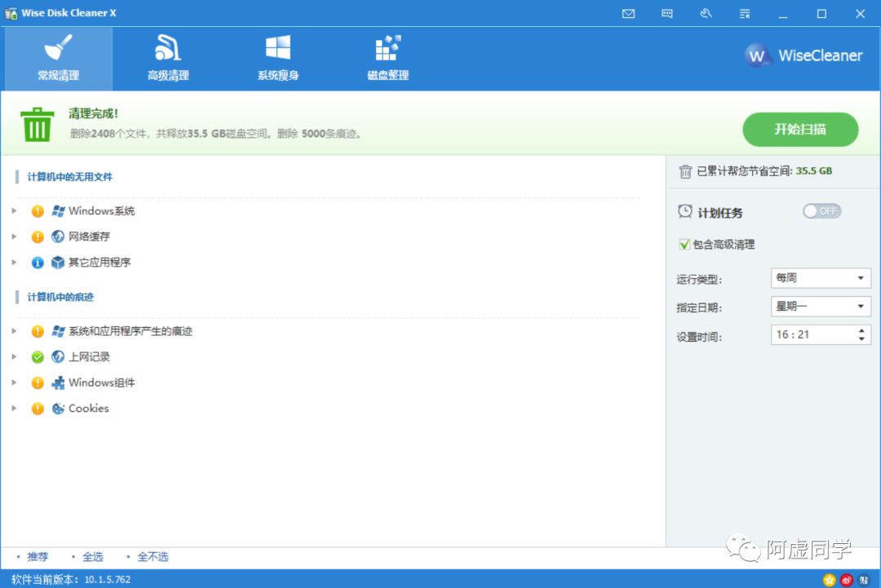Expand the 上网记录 tree node arrow
This screenshot has width=881, height=588.
click(14, 356)
